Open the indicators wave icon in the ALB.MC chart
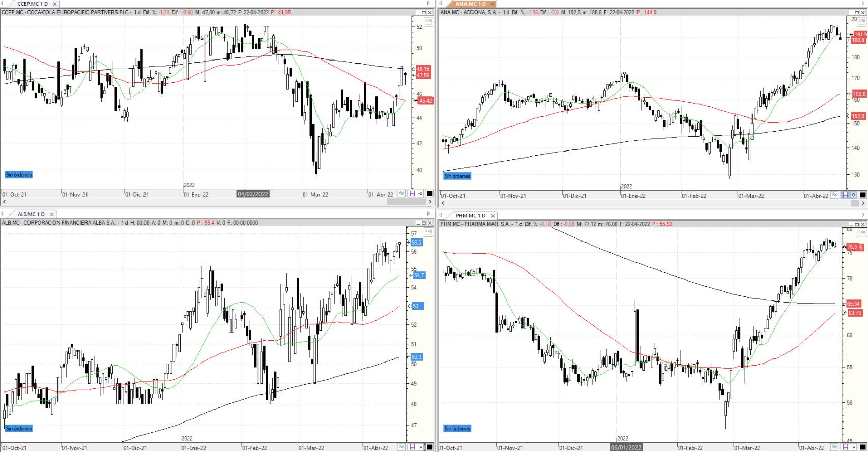 (x=401, y=447)
